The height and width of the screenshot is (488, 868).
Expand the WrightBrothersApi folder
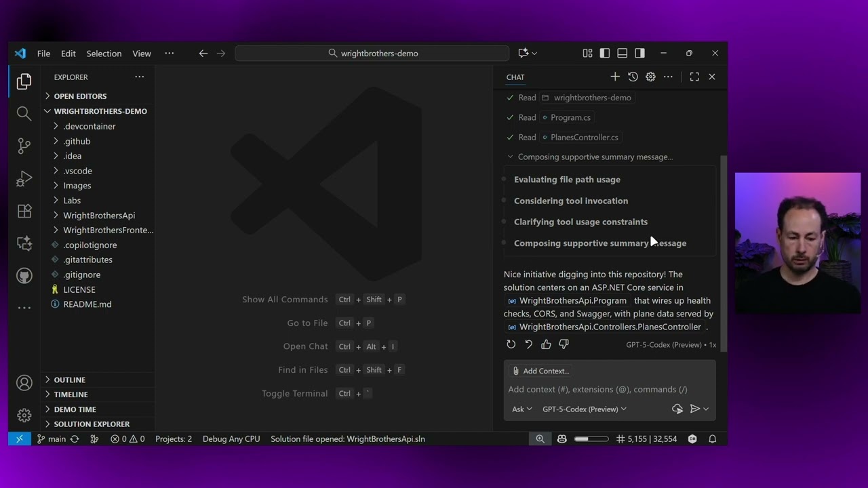click(98, 215)
